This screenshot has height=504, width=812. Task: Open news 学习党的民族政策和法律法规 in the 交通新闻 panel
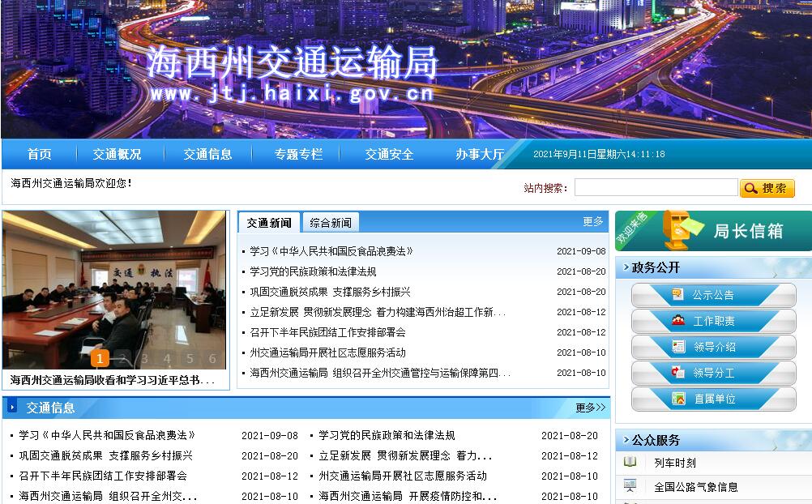(x=313, y=271)
